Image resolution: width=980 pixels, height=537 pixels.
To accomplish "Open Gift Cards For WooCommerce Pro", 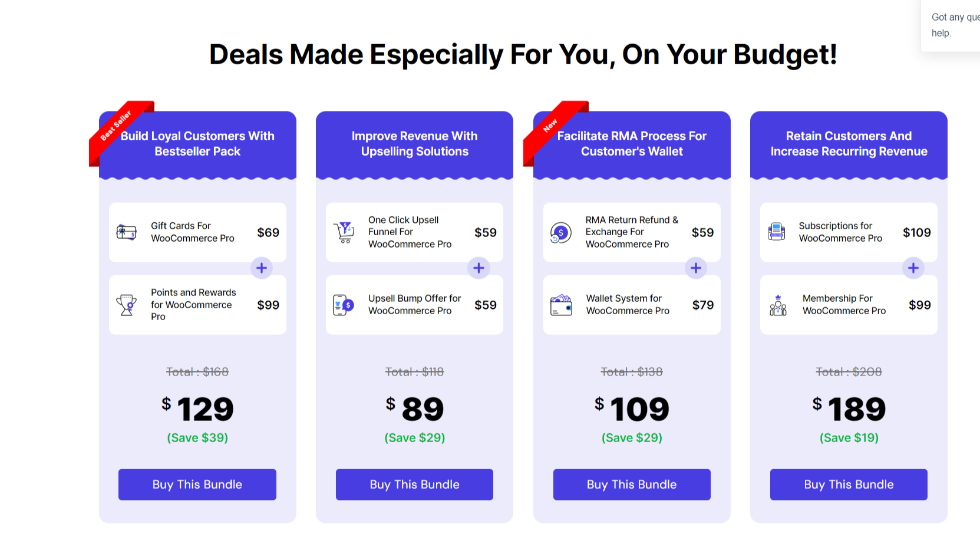I will 192,232.
